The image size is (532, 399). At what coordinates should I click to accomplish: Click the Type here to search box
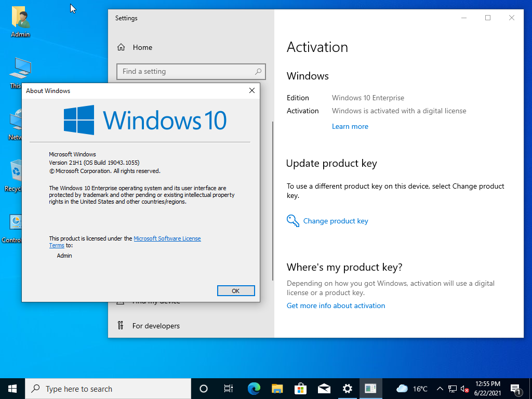[108, 389]
